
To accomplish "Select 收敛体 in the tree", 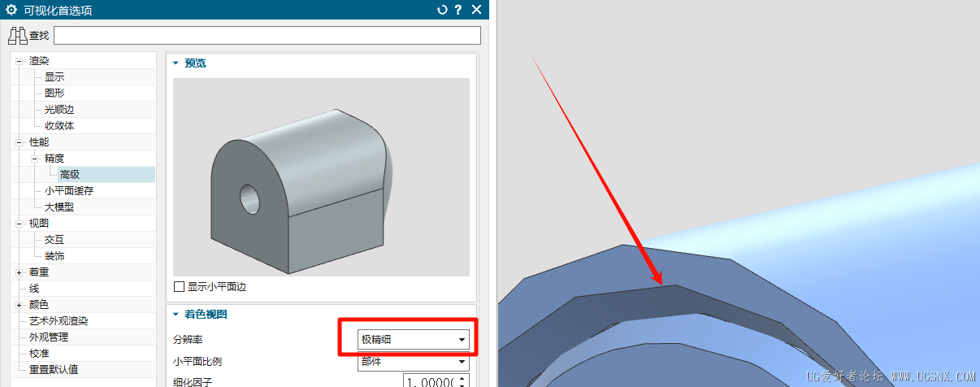I will point(59,126).
